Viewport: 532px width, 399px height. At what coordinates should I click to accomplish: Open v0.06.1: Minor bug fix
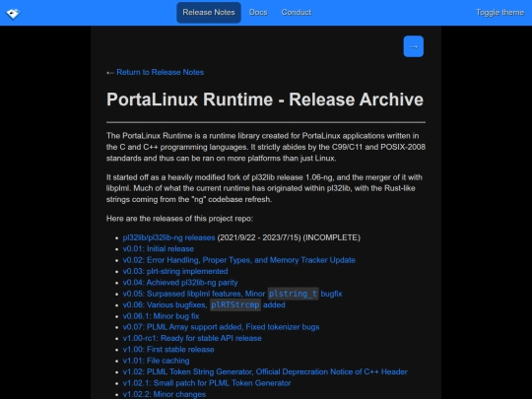pyautogui.click(x=161, y=316)
